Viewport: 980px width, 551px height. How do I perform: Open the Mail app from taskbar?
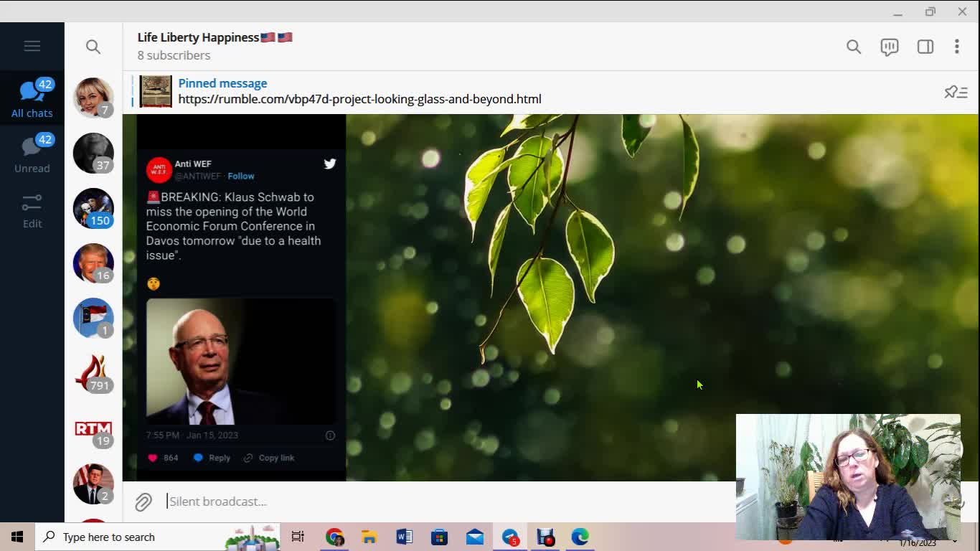tap(474, 537)
